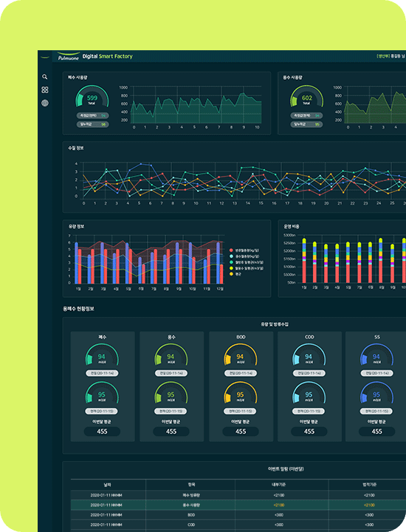Click the BOD card top gauge showing 94
Screen dimensions: 406x532
(x=241, y=355)
